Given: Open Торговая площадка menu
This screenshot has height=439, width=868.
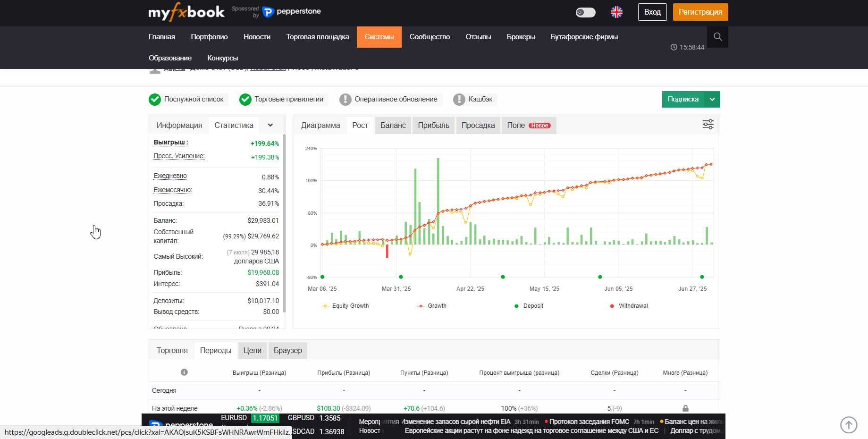Looking at the screenshot, I should pyautogui.click(x=318, y=37).
